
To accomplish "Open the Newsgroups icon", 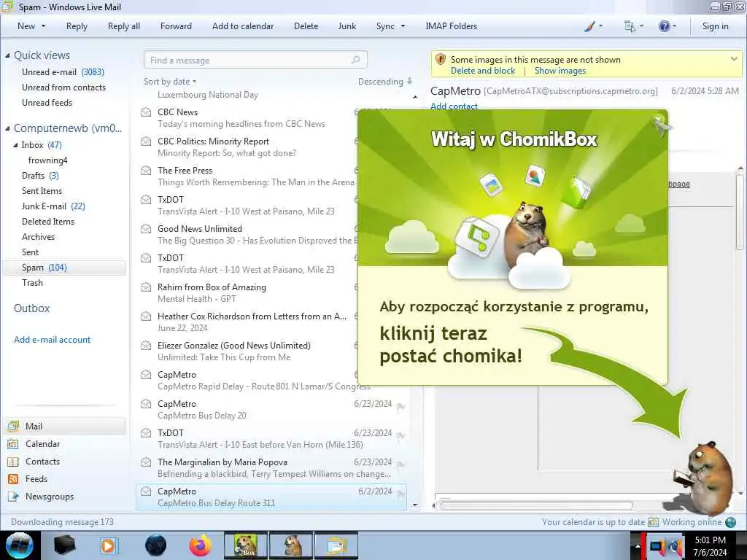I will coord(13,497).
